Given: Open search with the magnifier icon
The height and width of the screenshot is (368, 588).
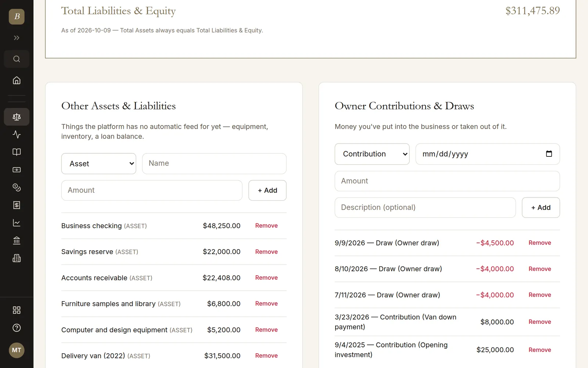Looking at the screenshot, I should pos(17,59).
